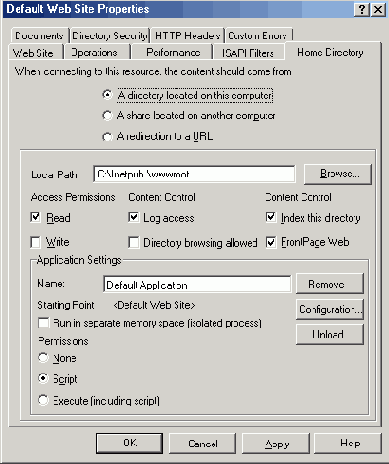This screenshot has width=389, height=464.
Task: Select Execute including script option
Action: (x=43, y=400)
